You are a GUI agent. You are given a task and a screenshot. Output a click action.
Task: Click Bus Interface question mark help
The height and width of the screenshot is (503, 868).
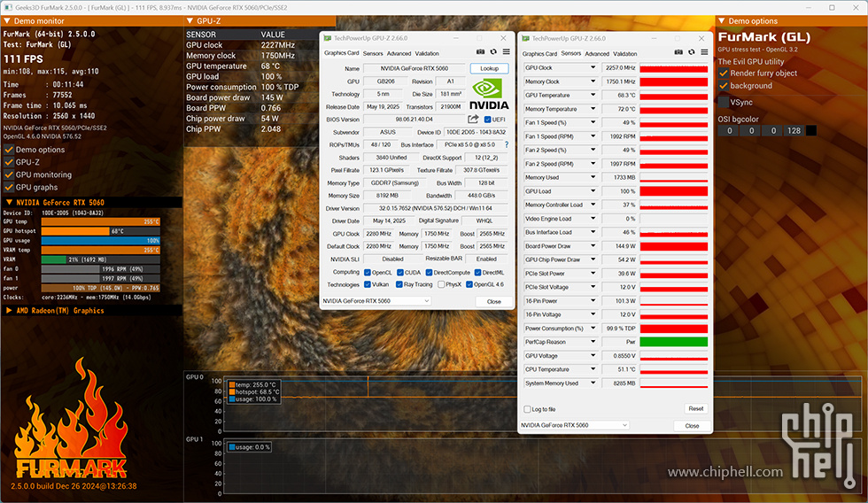507,144
